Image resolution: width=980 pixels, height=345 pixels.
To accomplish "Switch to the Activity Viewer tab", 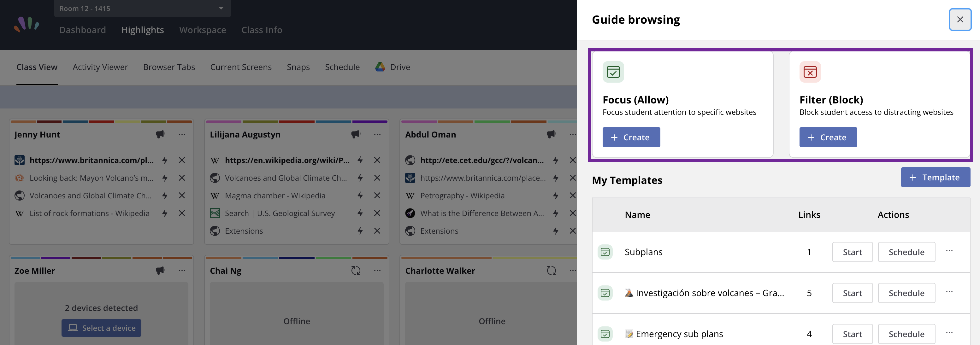I will [x=100, y=67].
